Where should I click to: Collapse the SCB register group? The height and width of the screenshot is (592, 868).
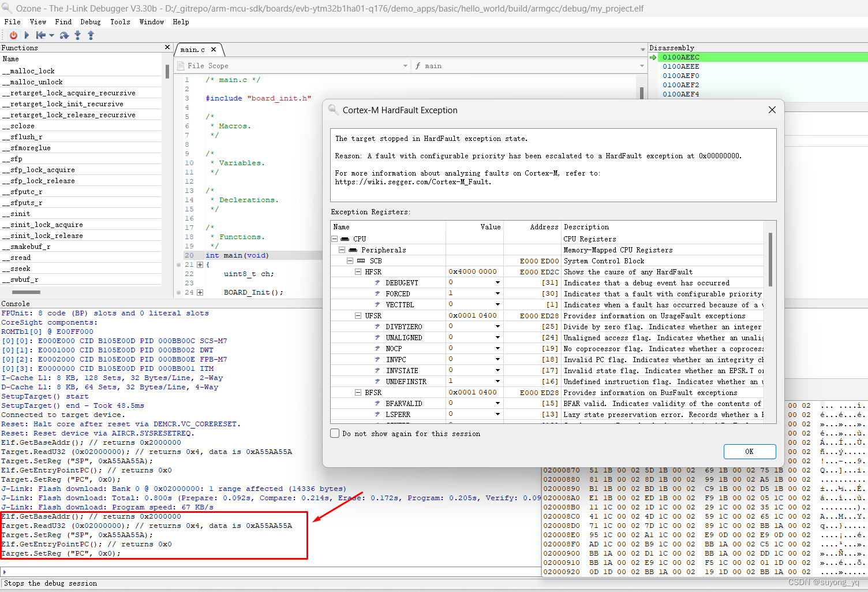point(350,260)
